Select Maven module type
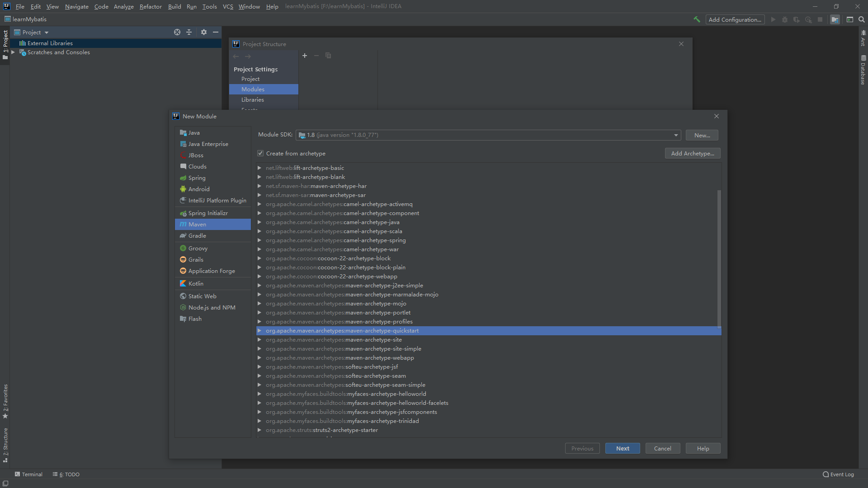Screen dimensions: 868x488 point(213,224)
